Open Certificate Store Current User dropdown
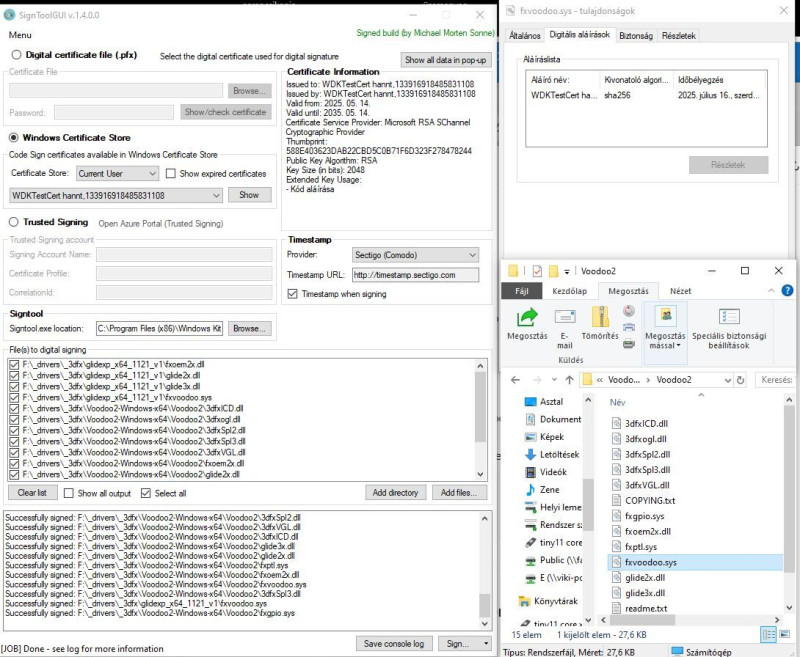This screenshot has width=800, height=657. [117, 173]
